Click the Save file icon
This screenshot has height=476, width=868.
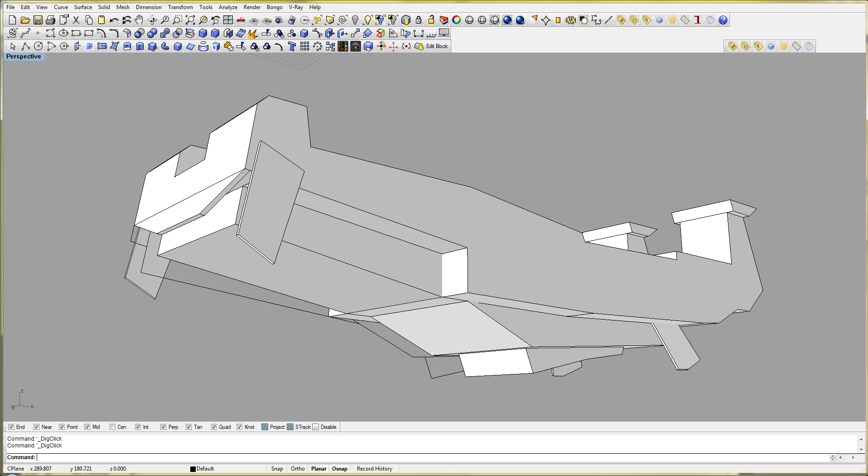[38, 20]
